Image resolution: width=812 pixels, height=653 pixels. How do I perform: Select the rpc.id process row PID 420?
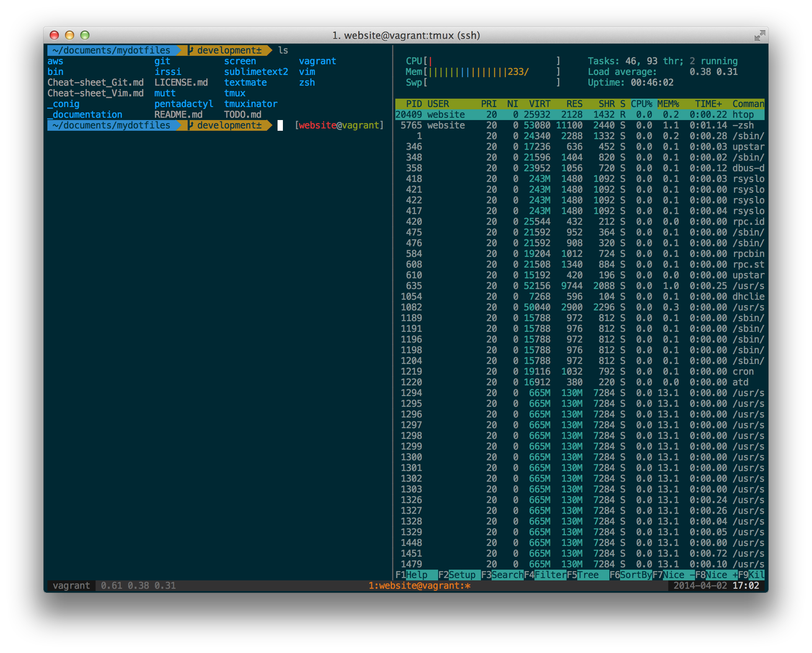(x=580, y=221)
